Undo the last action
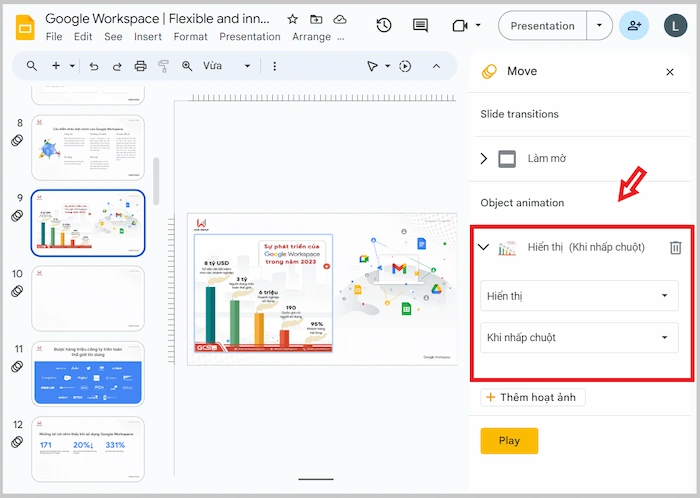The image size is (700, 498). [x=94, y=66]
